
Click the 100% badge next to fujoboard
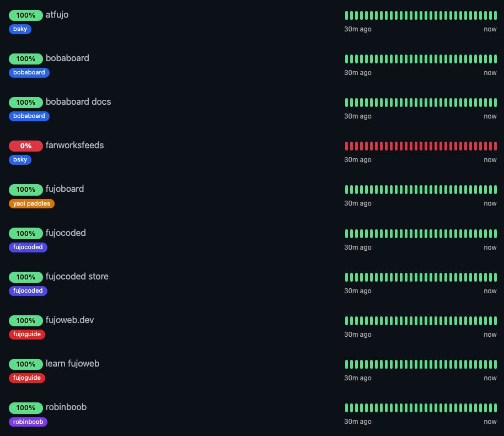click(x=25, y=189)
